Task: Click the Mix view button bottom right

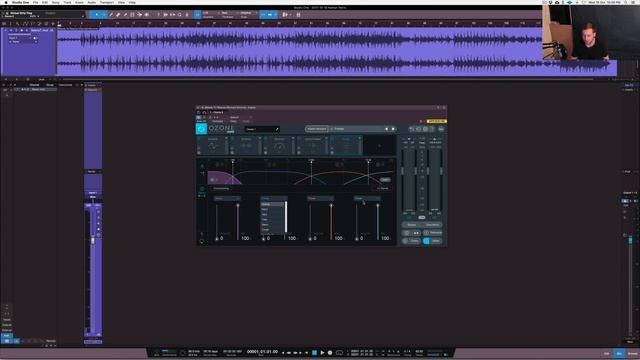Action: 619,353
